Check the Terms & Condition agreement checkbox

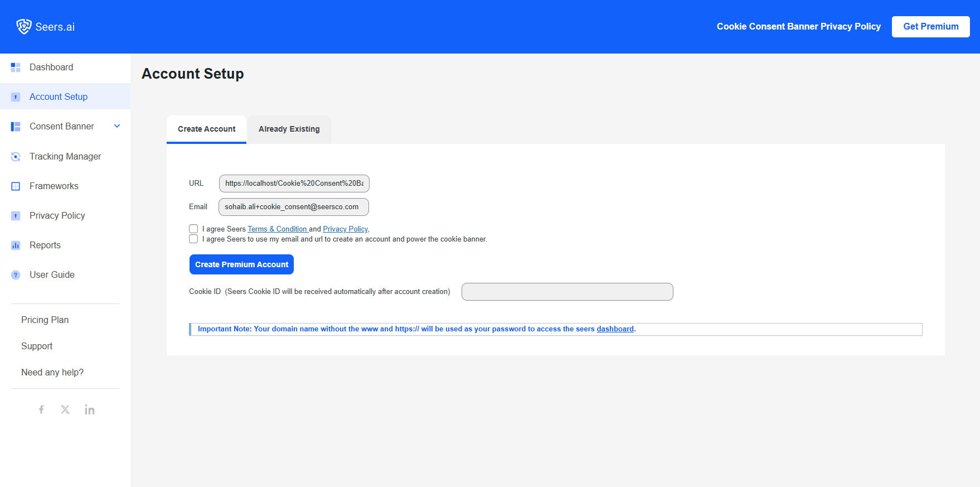tap(193, 229)
